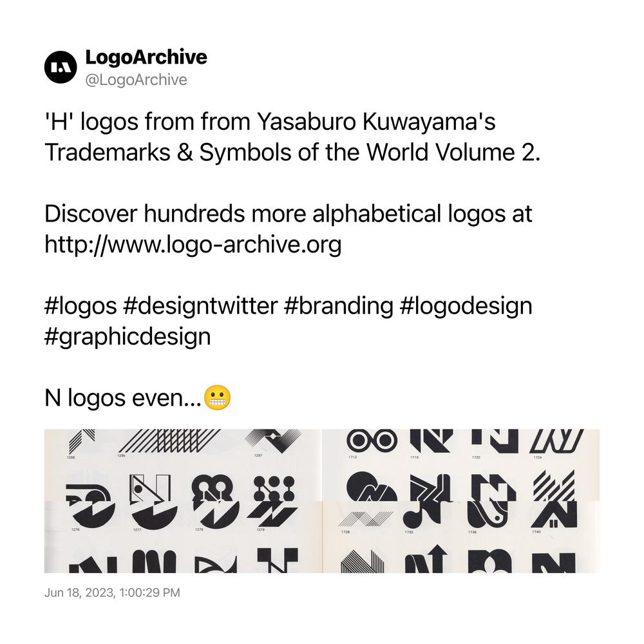This screenshot has height=644, width=644.
Task: Click the music note N logo 1732
Action: 421,515
